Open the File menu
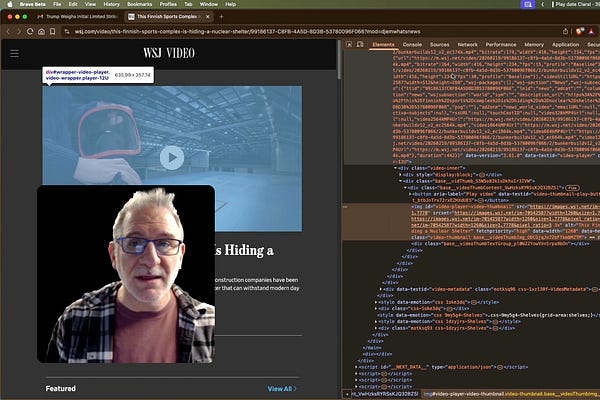The height and width of the screenshot is (400, 600). 57,4
